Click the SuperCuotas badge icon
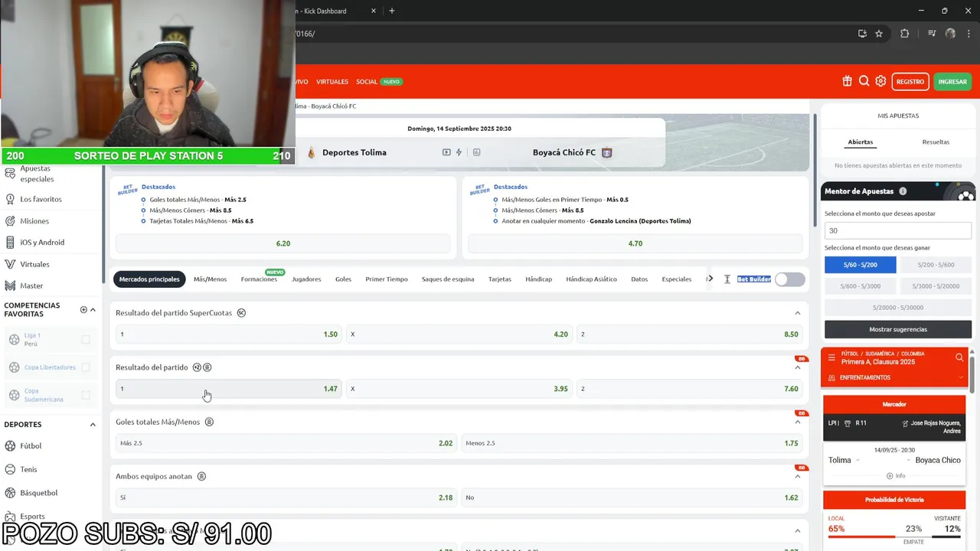Screen dimensions: 980x551 tap(241, 313)
